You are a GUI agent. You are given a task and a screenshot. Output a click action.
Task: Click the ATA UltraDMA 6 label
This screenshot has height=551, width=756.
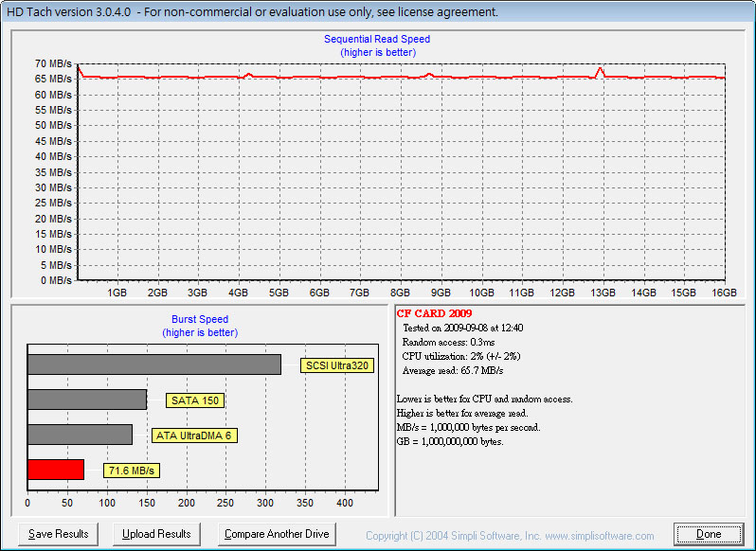tap(194, 435)
